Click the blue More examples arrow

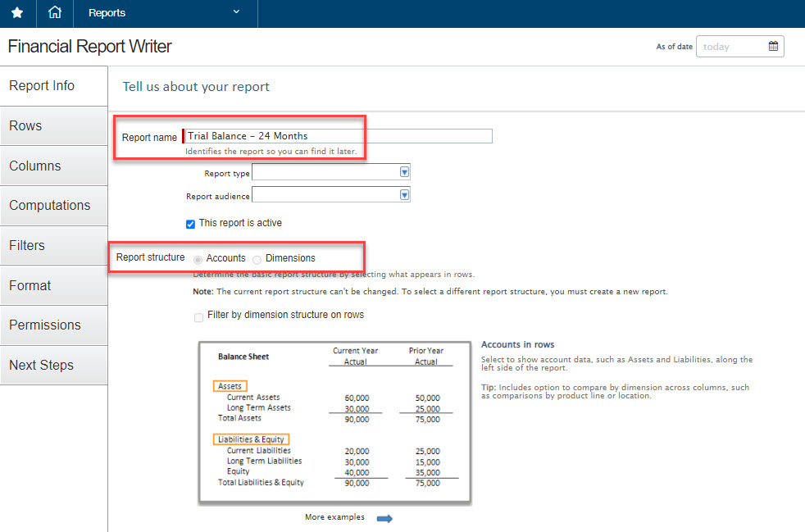click(x=384, y=518)
